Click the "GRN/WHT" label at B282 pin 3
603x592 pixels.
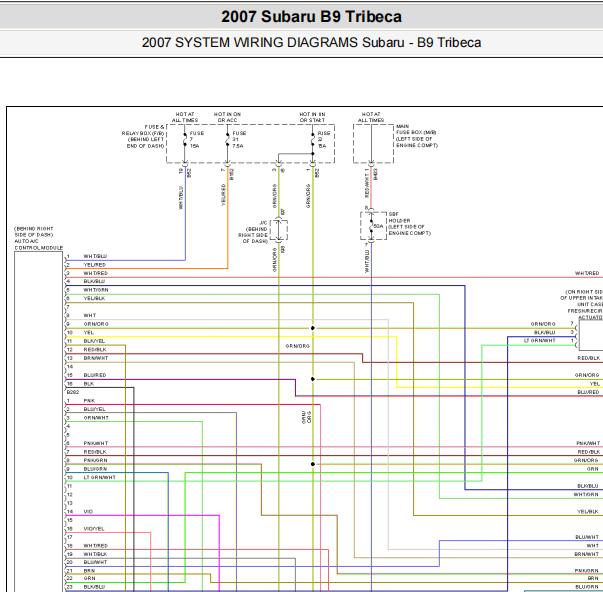click(96, 418)
